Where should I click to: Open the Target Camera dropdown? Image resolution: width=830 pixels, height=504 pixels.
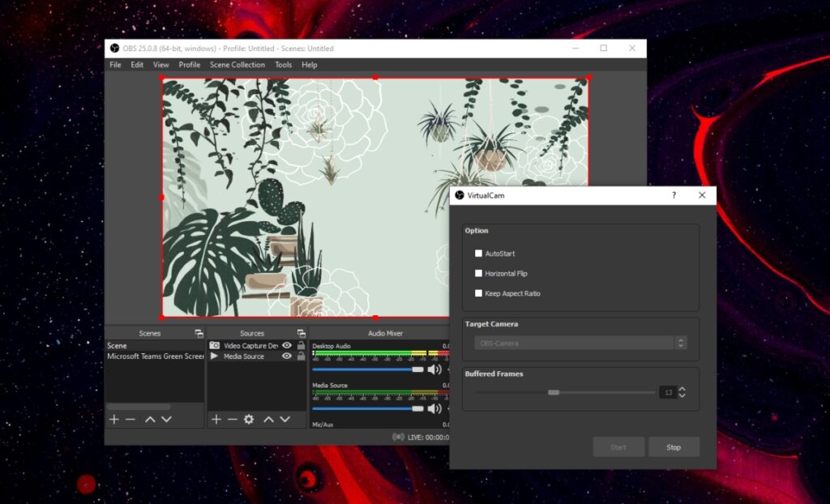pos(681,342)
